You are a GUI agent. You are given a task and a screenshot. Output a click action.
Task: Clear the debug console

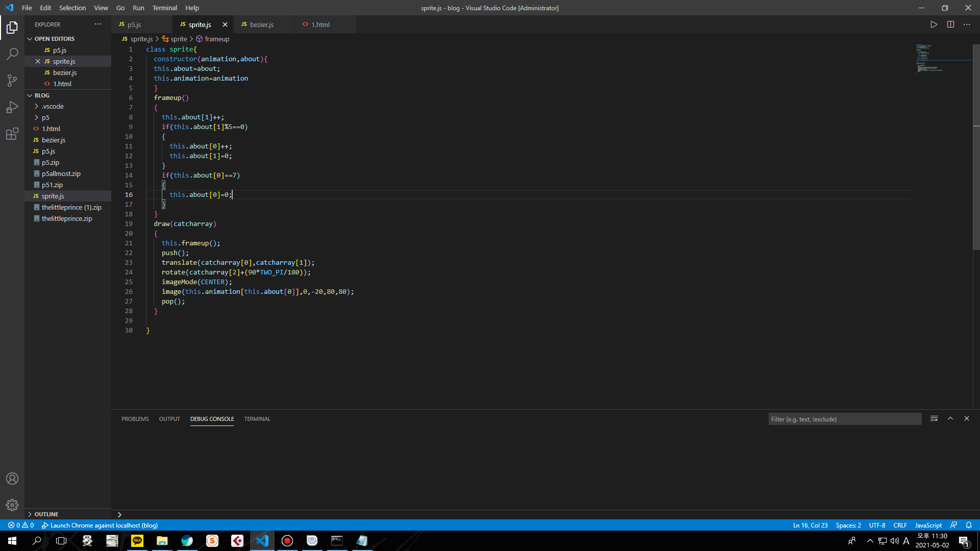934,418
